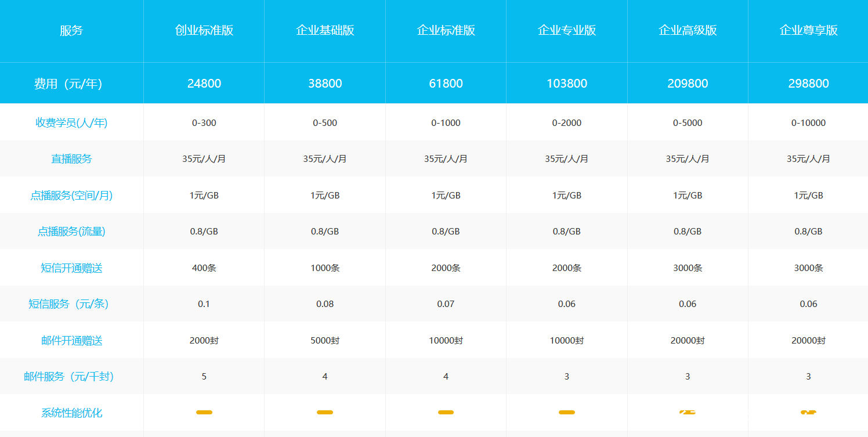Click the 0.08 SMS price cell

(325, 304)
